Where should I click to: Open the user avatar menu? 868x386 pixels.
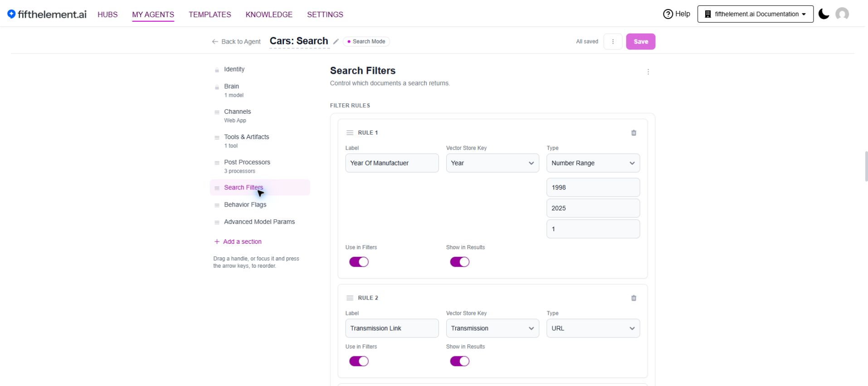click(842, 14)
